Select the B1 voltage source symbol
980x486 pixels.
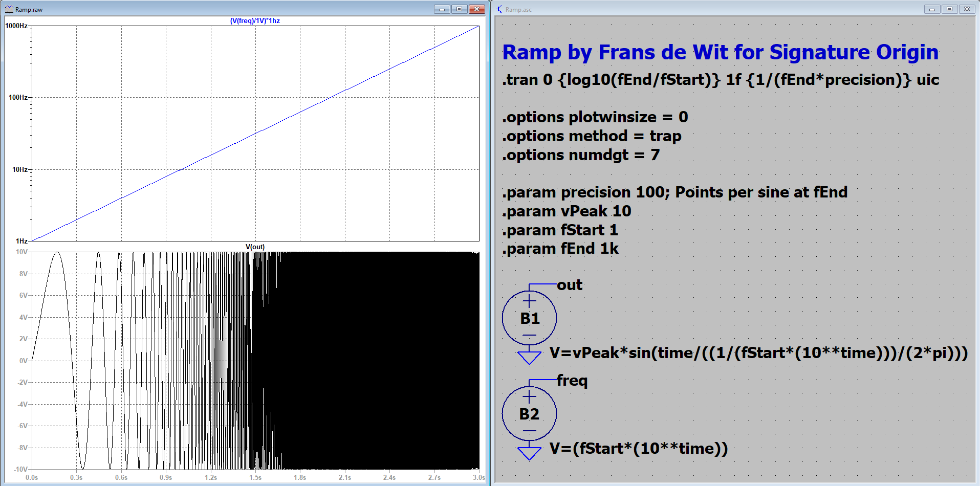tap(529, 318)
